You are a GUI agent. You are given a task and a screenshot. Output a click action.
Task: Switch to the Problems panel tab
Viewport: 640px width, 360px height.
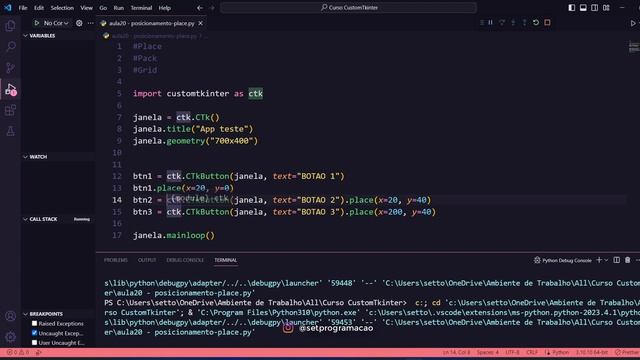click(116, 260)
